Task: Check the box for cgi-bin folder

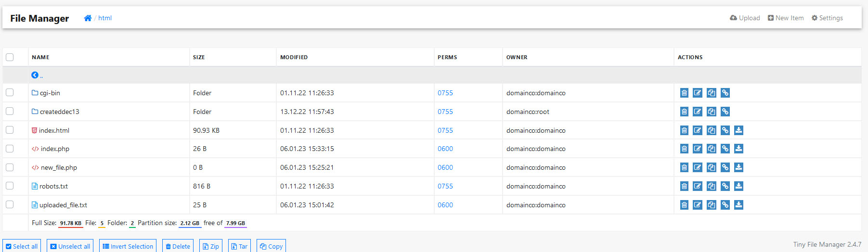Action: pyautogui.click(x=10, y=92)
